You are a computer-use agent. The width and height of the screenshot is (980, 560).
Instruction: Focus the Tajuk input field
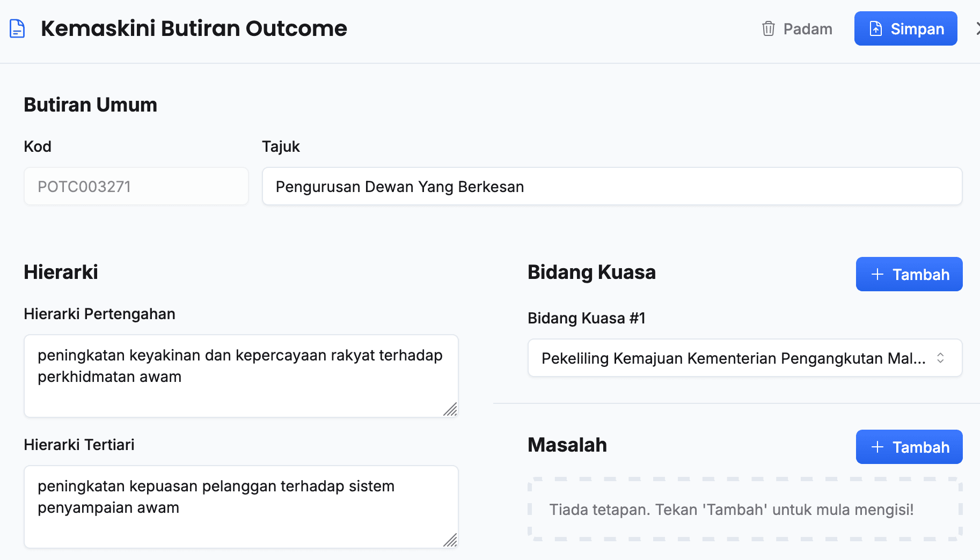tap(611, 186)
